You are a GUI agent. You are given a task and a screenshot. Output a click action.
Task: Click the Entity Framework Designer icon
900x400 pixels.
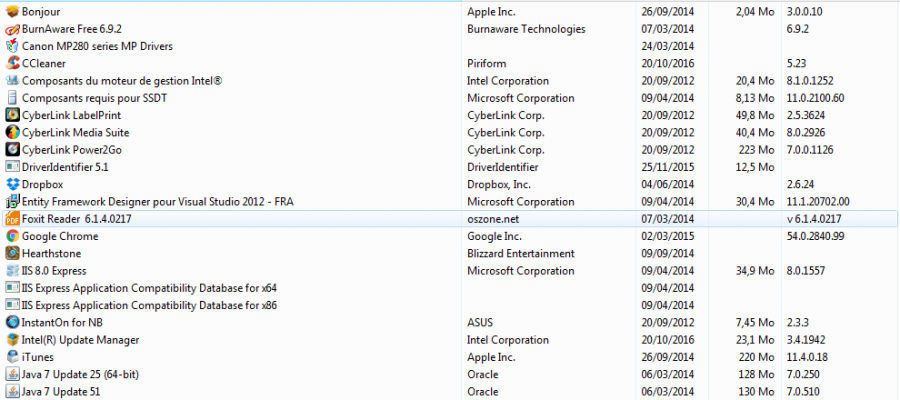point(11,201)
